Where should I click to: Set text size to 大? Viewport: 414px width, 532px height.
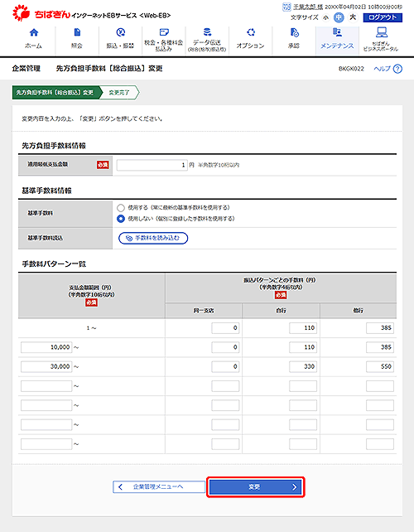(x=353, y=17)
